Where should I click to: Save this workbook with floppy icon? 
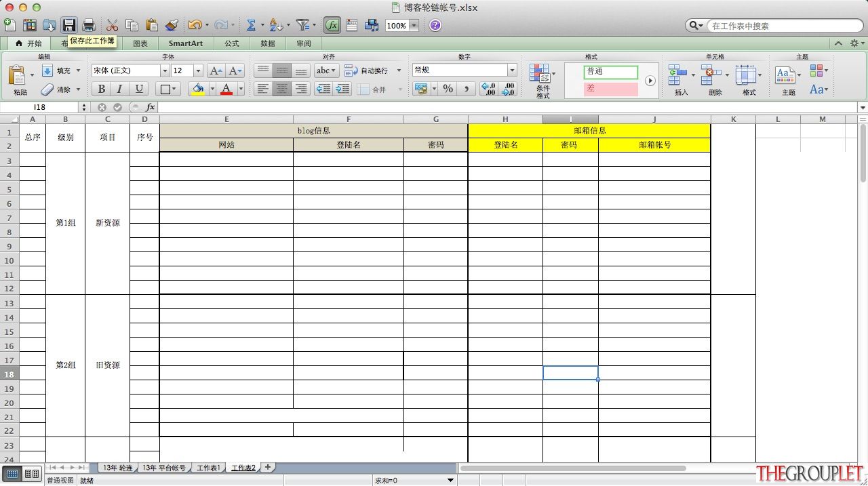[69, 25]
